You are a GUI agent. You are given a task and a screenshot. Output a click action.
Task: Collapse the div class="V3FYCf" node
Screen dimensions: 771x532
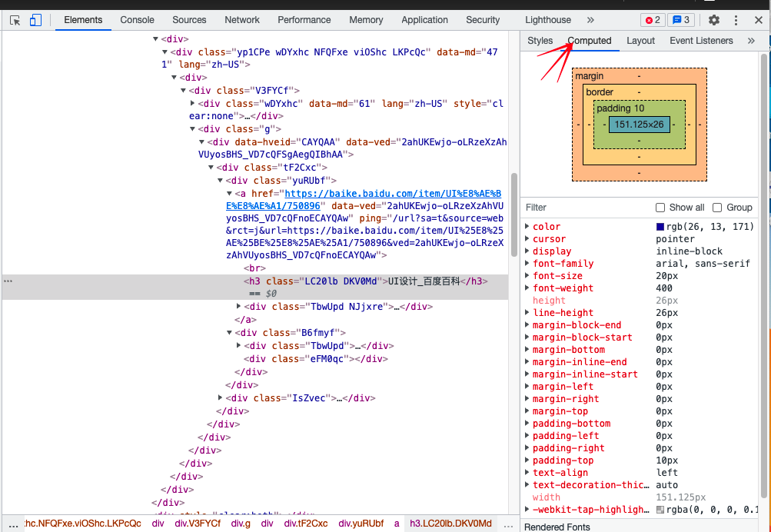(184, 91)
